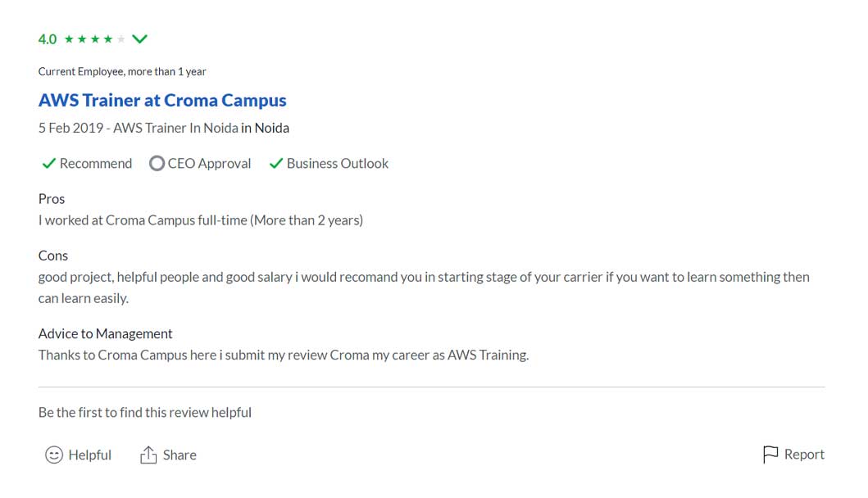The image size is (868, 498).
Task: Open the AWS Trainer at Croma Campus review
Action: 162,101
